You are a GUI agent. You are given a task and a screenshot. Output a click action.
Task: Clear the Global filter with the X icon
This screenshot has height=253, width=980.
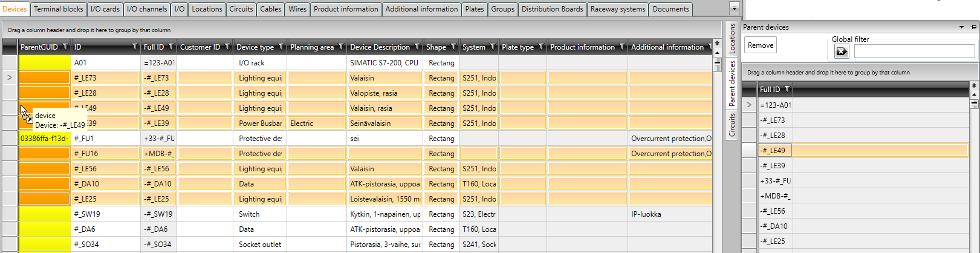pyautogui.click(x=842, y=52)
